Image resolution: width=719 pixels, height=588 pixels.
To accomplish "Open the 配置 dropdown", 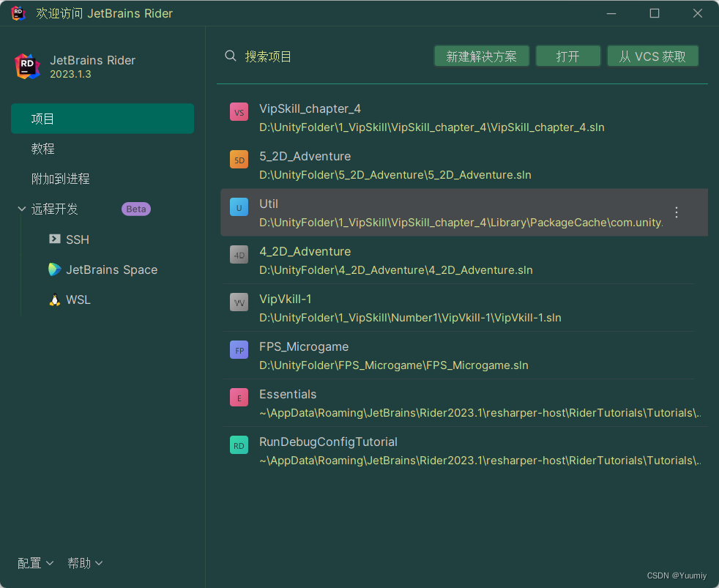I will pos(34,563).
